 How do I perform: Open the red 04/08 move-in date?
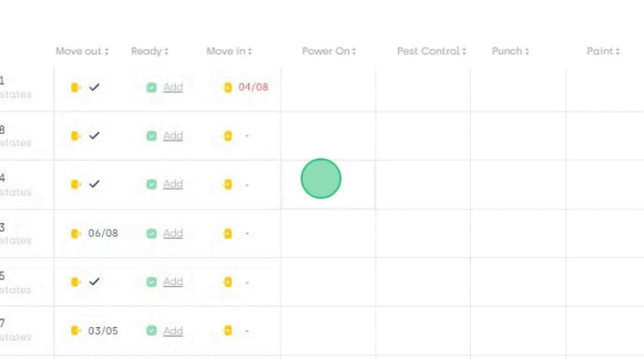(x=254, y=88)
